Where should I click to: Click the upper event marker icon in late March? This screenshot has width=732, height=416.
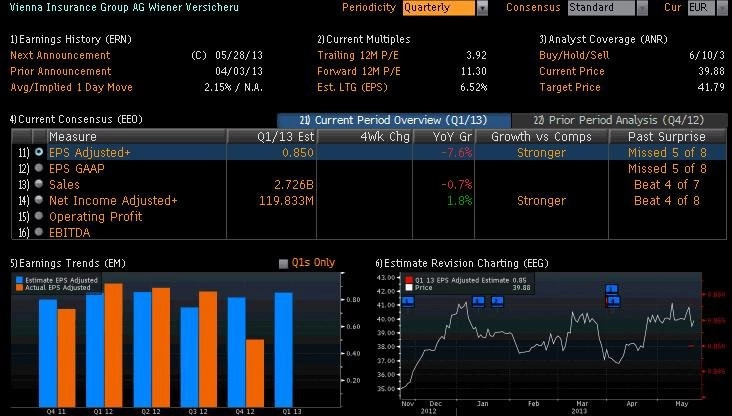(x=612, y=289)
